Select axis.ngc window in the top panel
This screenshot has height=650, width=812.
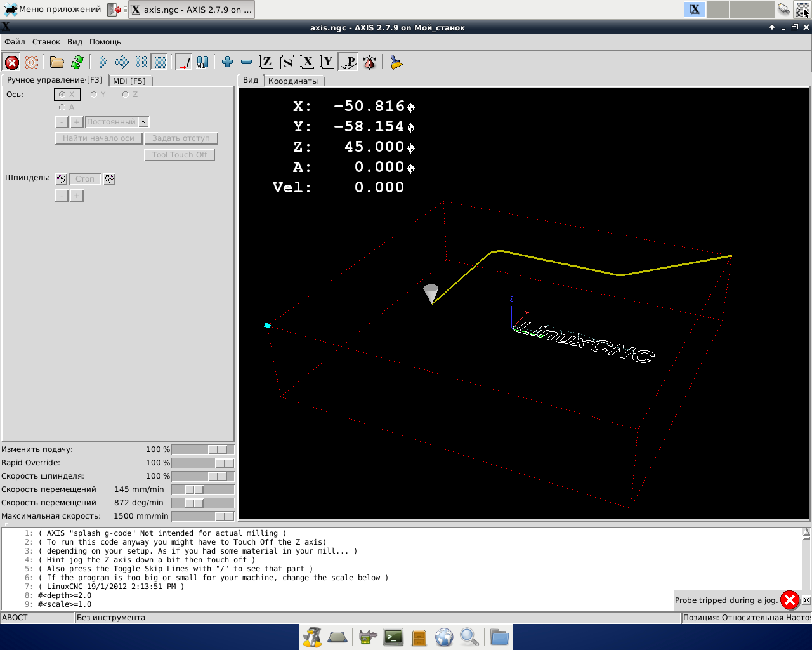click(x=192, y=10)
